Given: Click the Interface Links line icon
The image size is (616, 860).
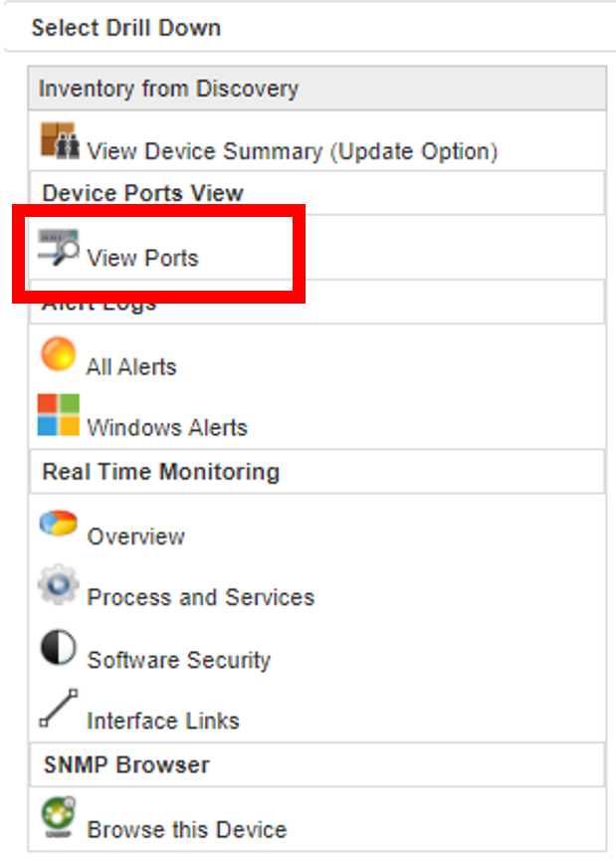Looking at the screenshot, I should (58, 708).
